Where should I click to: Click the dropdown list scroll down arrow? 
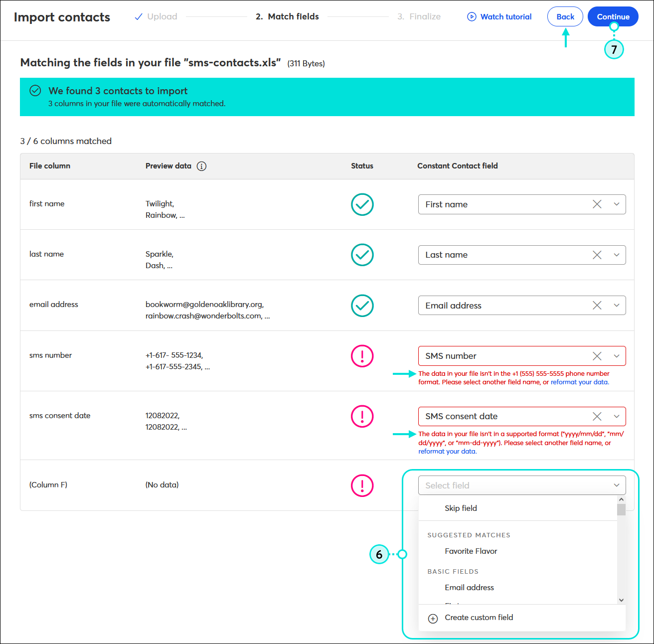tap(621, 600)
